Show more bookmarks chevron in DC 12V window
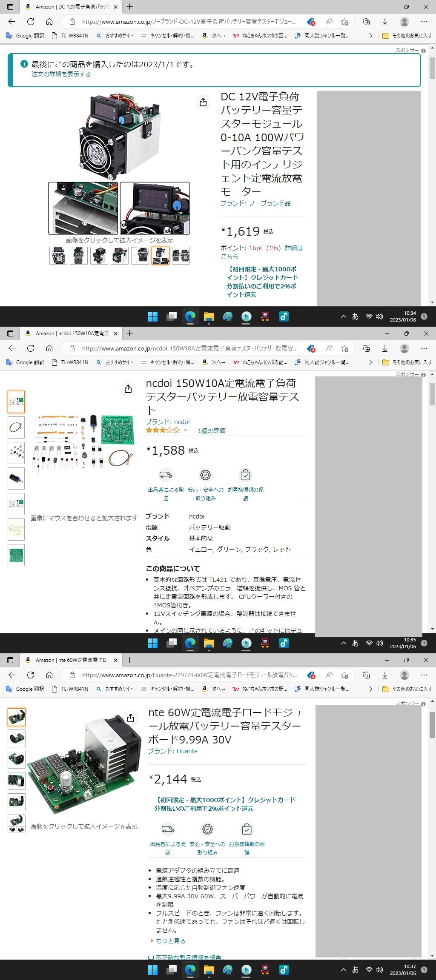Image resolution: width=436 pixels, height=980 pixels. (x=370, y=36)
